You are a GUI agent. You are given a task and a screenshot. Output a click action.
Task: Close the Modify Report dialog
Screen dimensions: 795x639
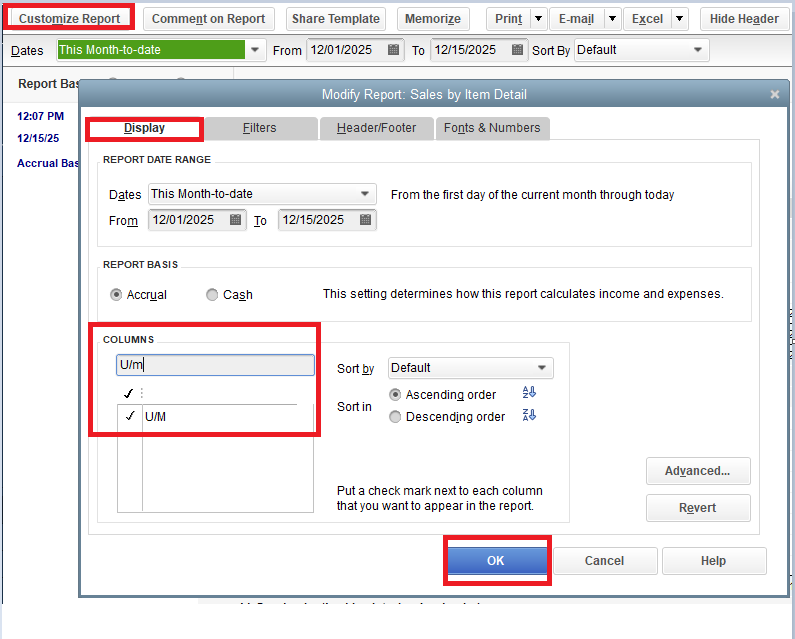pos(774,95)
